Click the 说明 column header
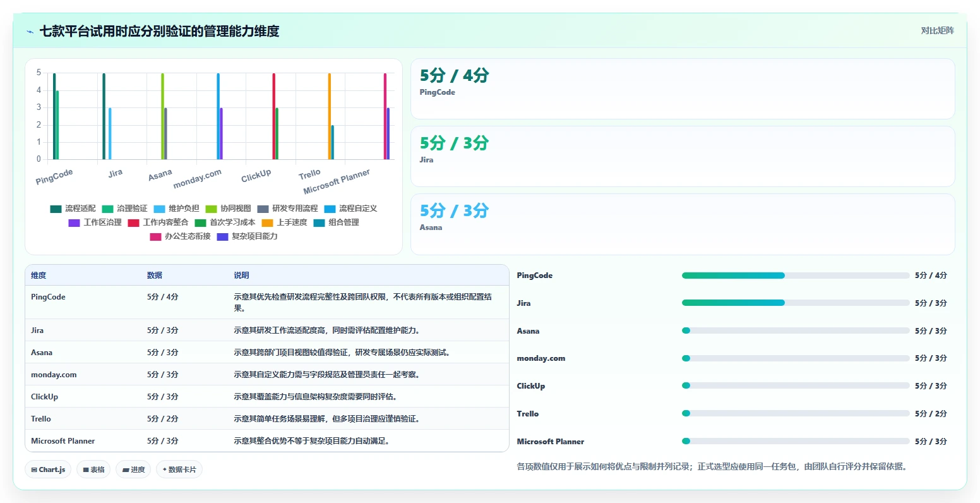This screenshot has width=980, height=503. click(241, 276)
